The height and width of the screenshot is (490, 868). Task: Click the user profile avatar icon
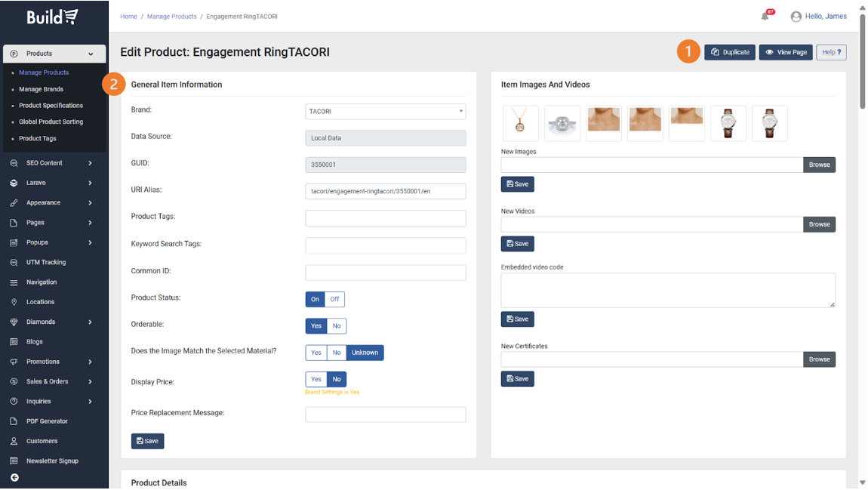point(796,17)
